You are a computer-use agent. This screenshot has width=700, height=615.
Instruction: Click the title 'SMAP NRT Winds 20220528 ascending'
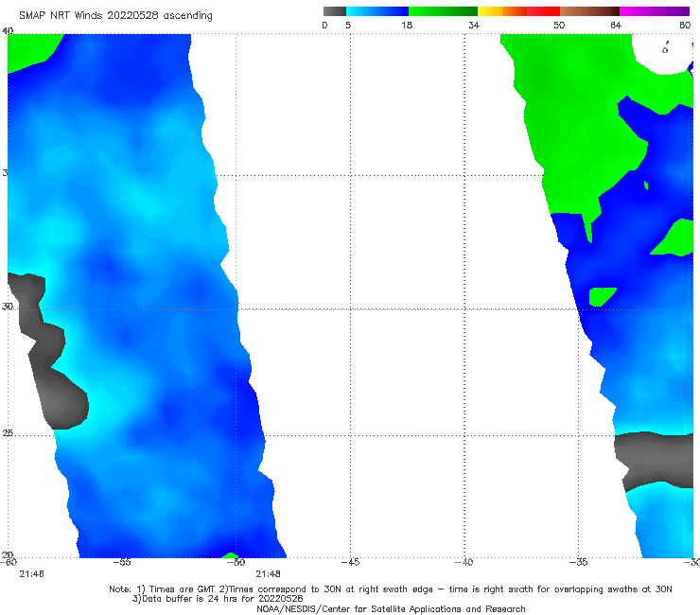[115, 15]
